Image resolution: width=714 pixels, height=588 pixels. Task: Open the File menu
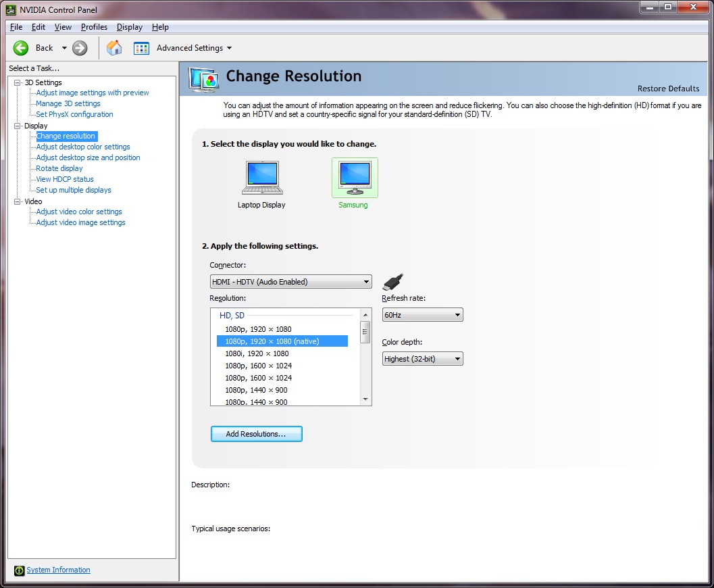pyautogui.click(x=16, y=27)
